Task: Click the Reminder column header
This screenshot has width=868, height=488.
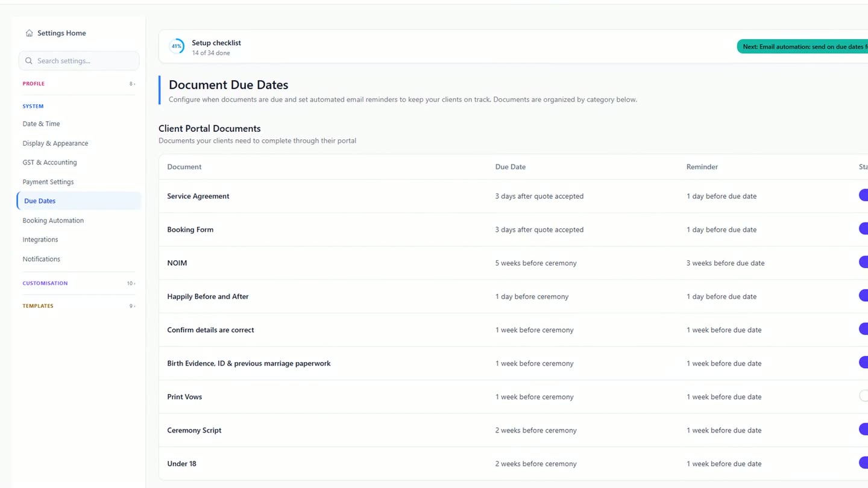Action: point(702,167)
